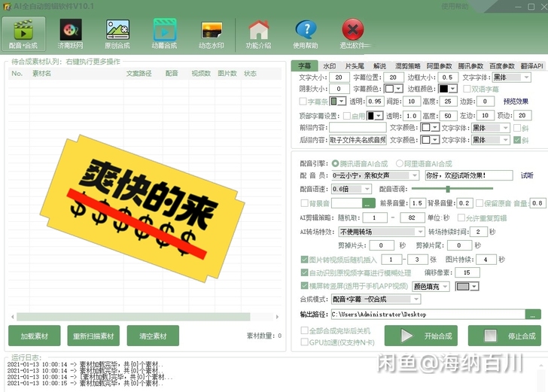The image size is (548, 392).
Task: Click the 清空素材 button
Action: tap(153, 336)
